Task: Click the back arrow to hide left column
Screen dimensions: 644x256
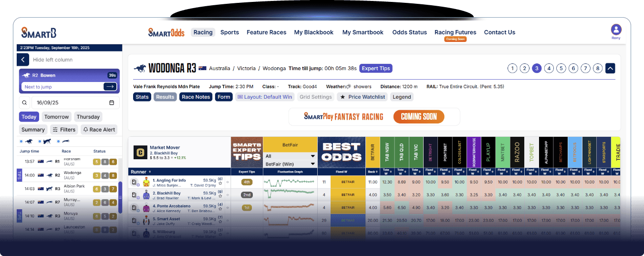Action: click(23, 60)
